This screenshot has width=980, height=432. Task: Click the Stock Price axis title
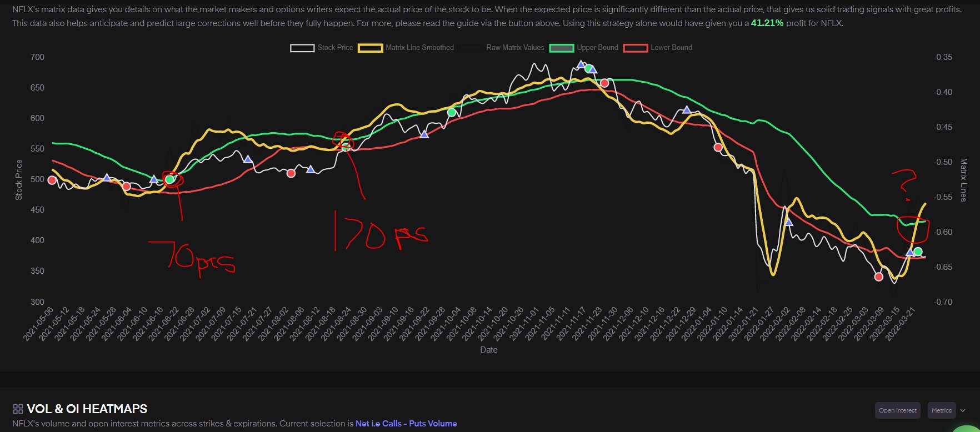(19, 180)
